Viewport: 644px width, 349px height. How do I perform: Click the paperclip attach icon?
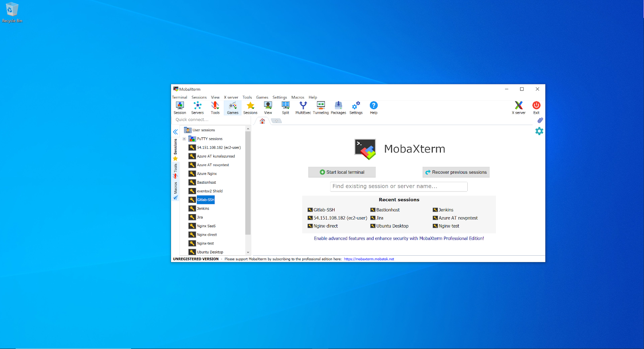tap(540, 120)
